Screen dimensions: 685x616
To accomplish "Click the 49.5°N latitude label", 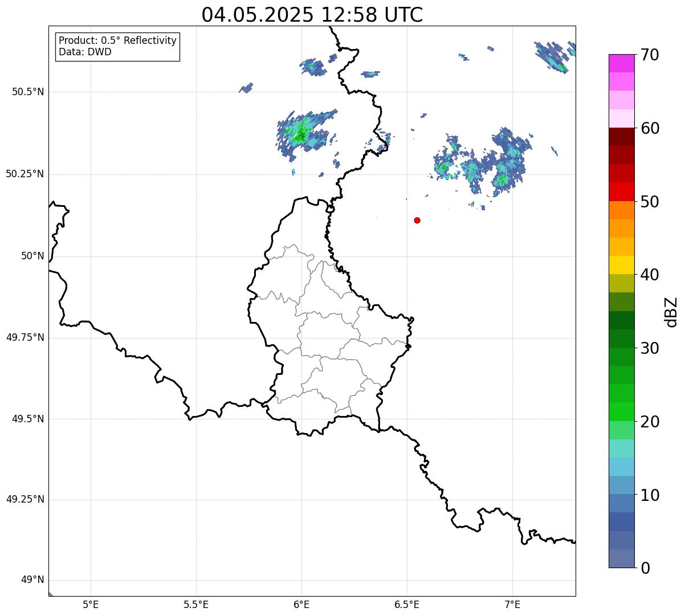I will click(x=28, y=419).
